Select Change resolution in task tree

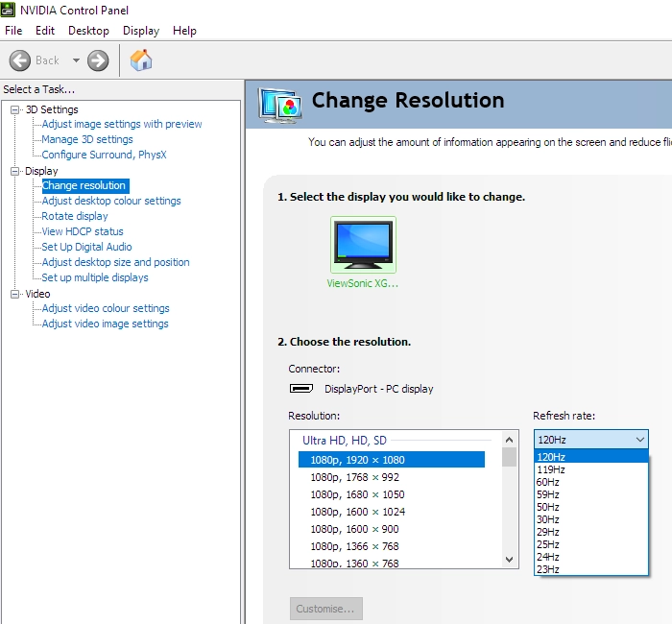click(x=85, y=185)
